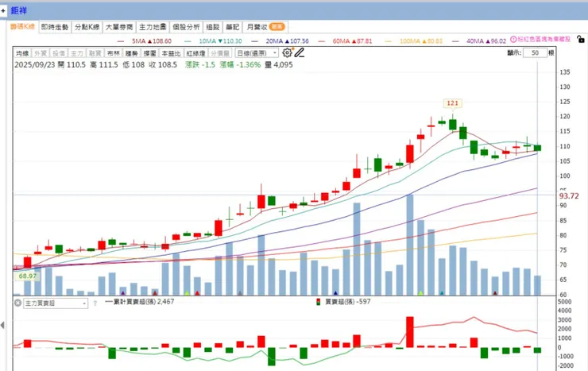Screen dimensions: 588x371
Task: Toggle the 紅綠燈 traffic light button
Action: 195,53
